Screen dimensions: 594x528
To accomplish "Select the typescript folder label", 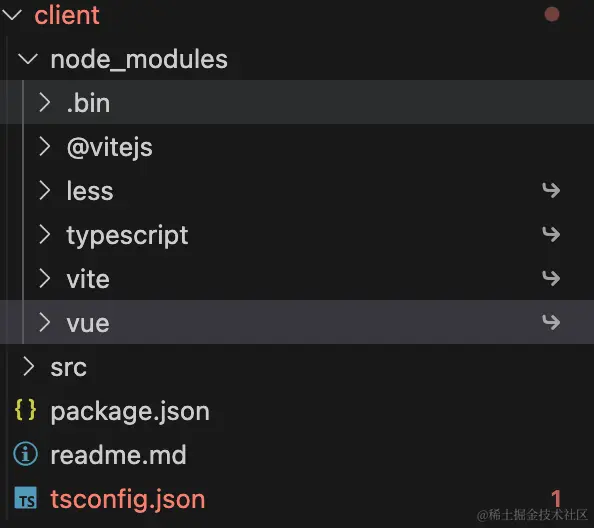I will coord(127,236).
